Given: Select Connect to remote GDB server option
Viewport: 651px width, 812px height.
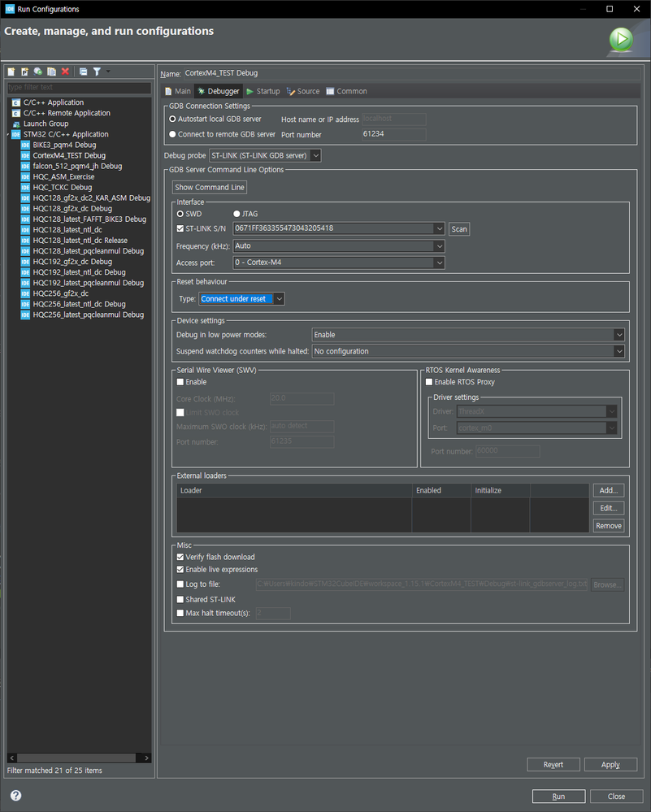Looking at the screenshot, I should point(172,134).
